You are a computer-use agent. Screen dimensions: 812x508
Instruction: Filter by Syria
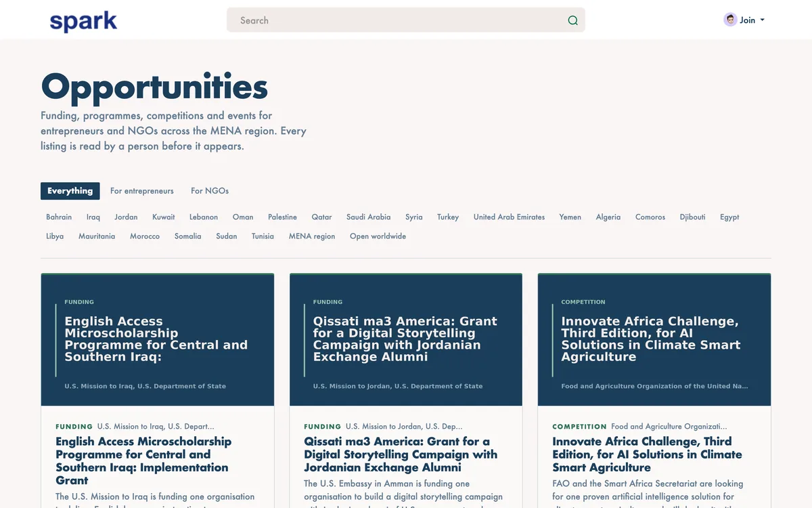[x=414, y=217]
